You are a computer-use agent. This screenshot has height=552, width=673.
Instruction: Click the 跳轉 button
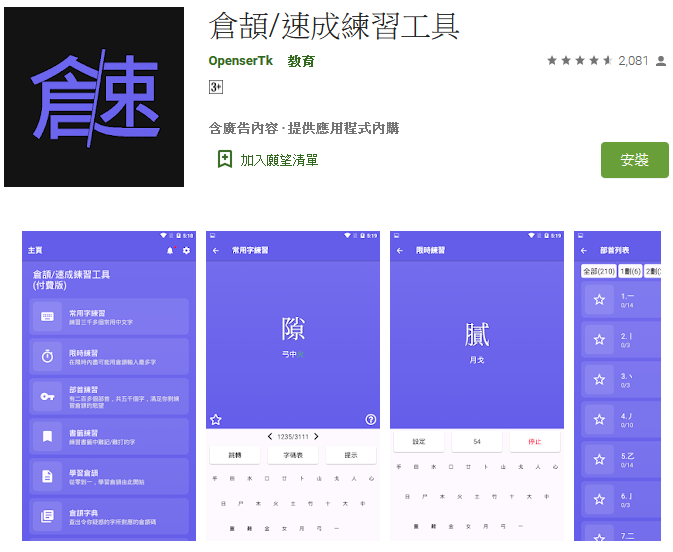point(235,455)
